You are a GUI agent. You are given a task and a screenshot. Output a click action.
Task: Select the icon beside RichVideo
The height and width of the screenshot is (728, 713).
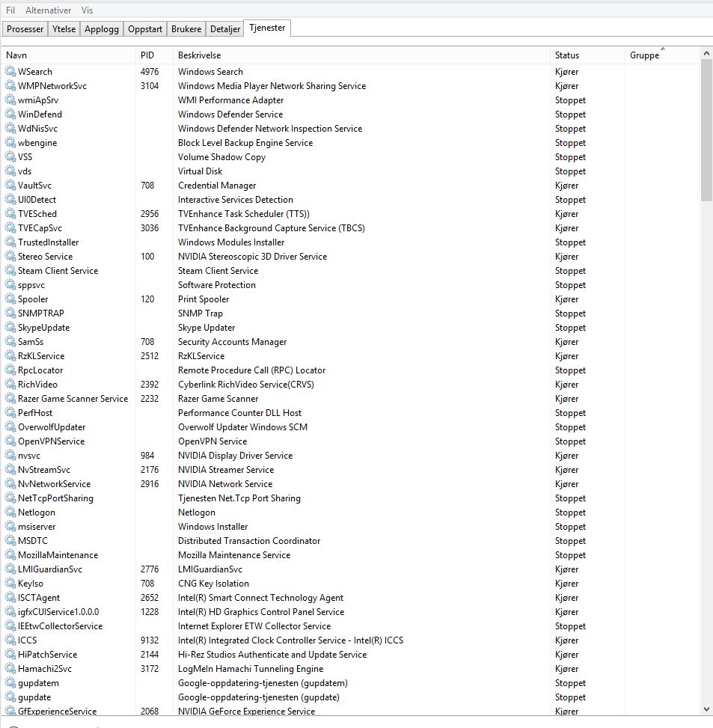10,385
